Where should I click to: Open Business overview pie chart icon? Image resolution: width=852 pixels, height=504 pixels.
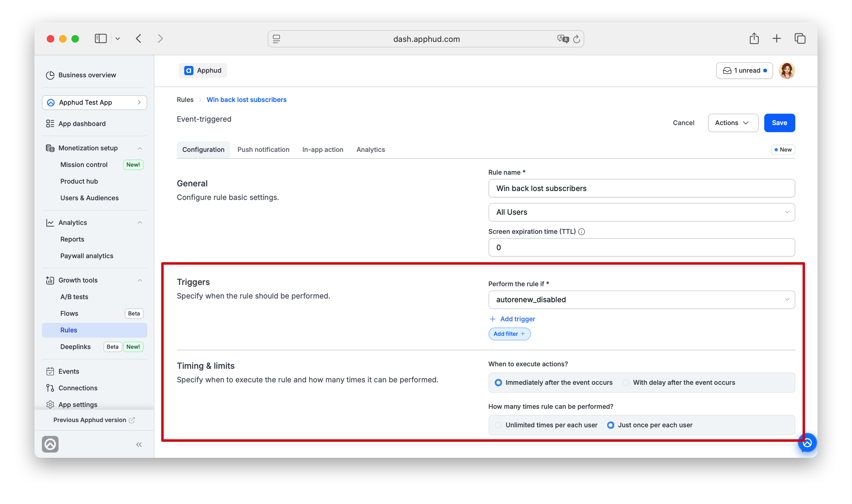tap(50, 75)
